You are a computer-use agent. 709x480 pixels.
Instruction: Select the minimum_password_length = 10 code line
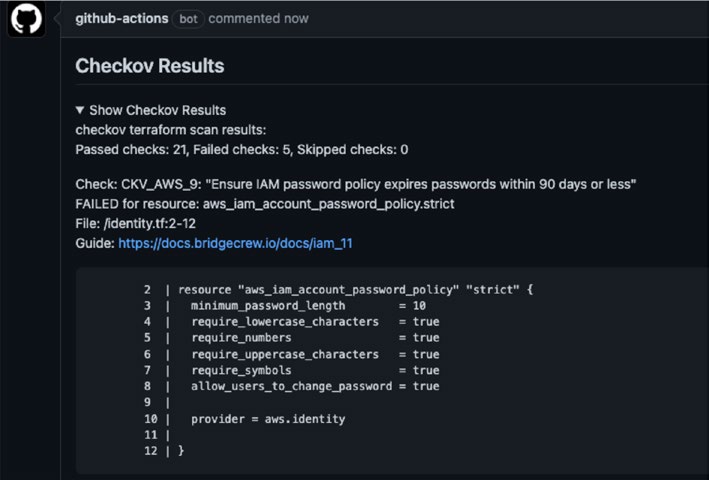tap(308, 306)
